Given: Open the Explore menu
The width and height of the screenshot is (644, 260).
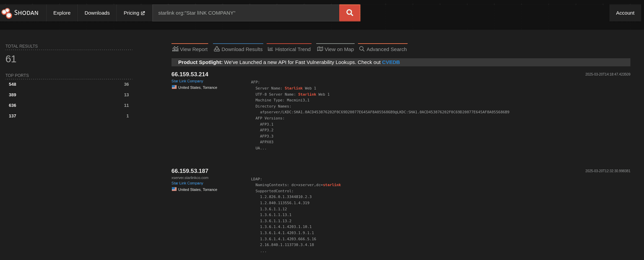Looking at the screenshot, I should pyautogui.click(x=62, y=13).
